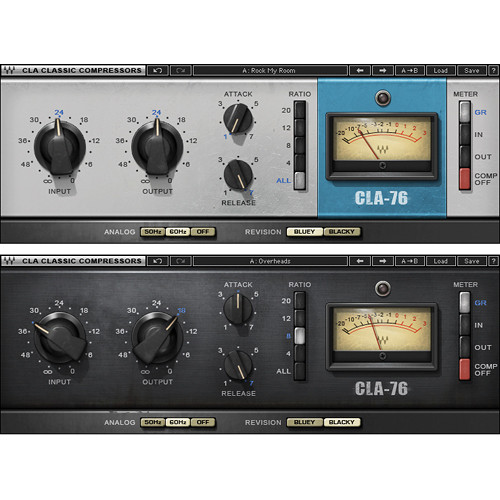This screenshot has height=500, width=500.
Task: Select ratio 4 on Blacky compressor
Action: tap(300, 354)
